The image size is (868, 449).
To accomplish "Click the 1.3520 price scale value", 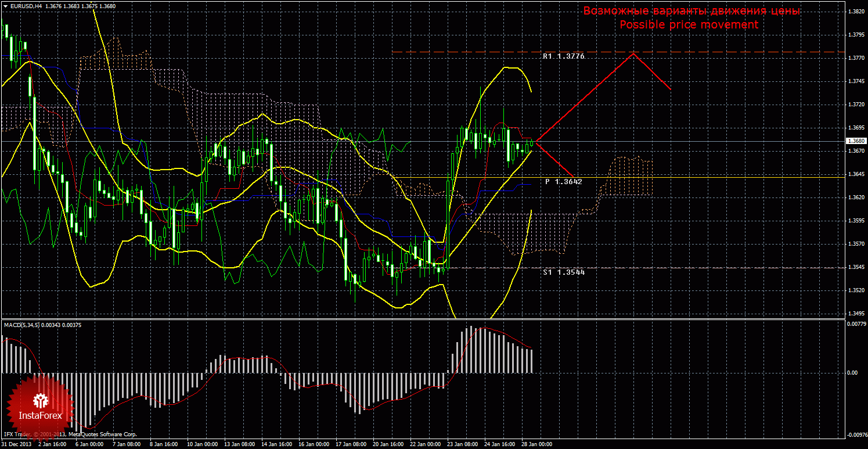I will coord(856,290).
